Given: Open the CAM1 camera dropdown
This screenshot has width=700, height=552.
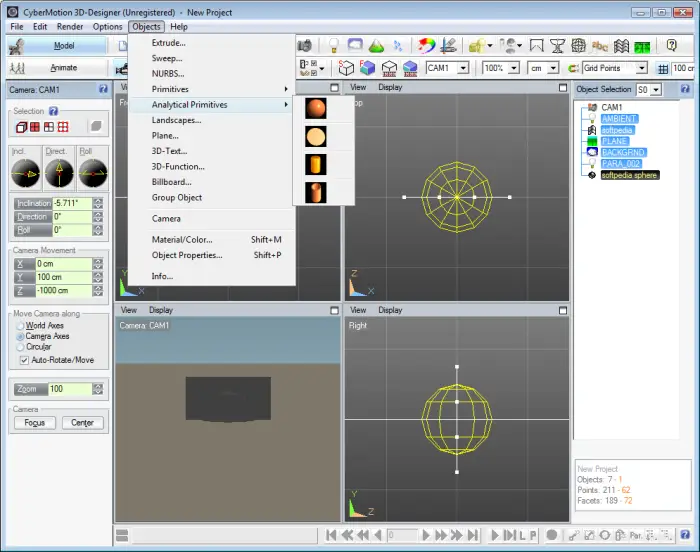Looking at the screenshot, I should (464, 68).
